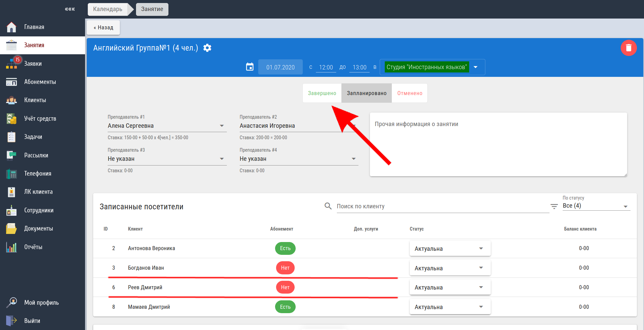Click the date calendar icon
Viewport: 644px width, 330px height.
pyautogui.click(x=250, y=67)
